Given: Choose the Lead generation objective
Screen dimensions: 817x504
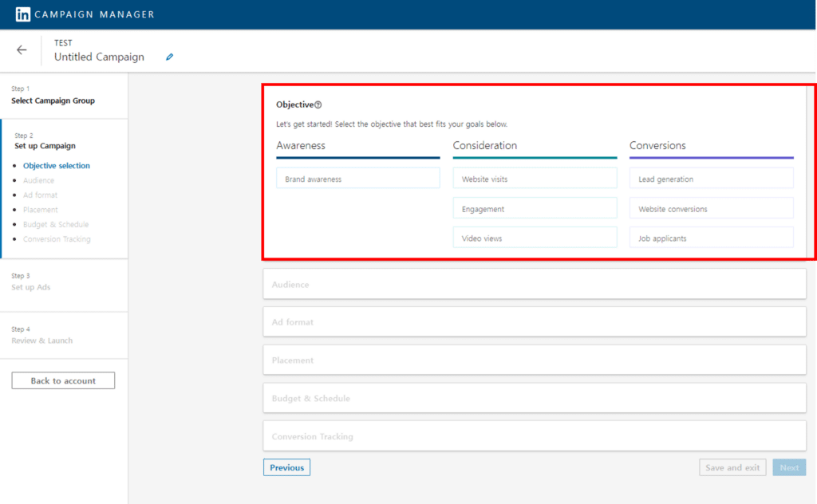Looking at the screenshot, I should point(711,179).
